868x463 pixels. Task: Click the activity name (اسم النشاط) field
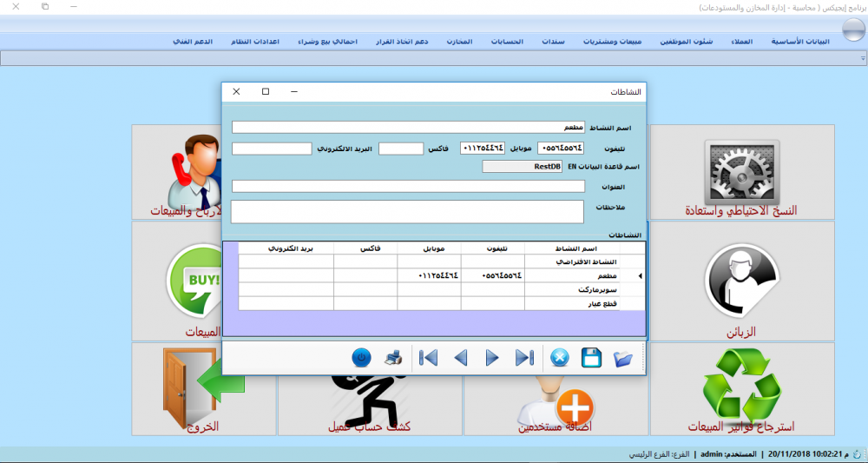click(x=409, y=128)
